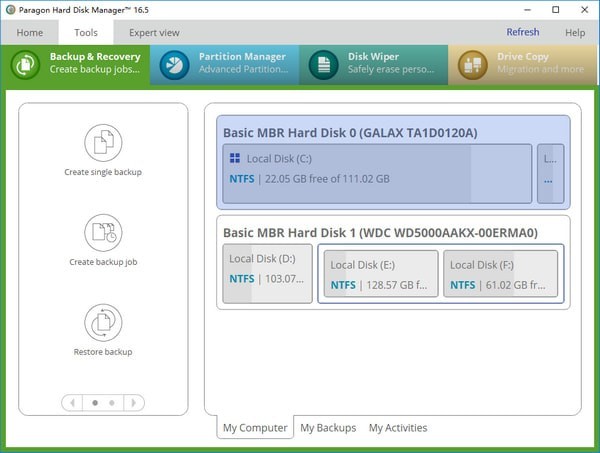Select Local Disk (E:) partition
Screen dimensions: 600x453
click(x=381, y=274)
